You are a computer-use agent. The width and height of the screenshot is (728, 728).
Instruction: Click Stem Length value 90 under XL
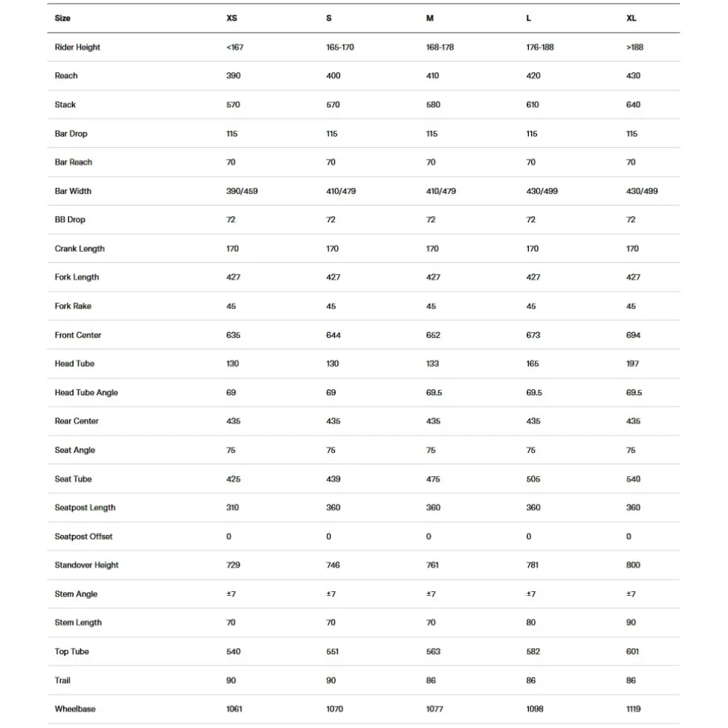click(x=631, y=623)
